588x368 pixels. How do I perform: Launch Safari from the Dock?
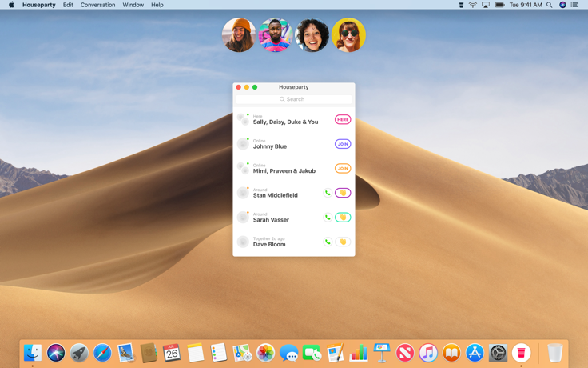[102, 353]
